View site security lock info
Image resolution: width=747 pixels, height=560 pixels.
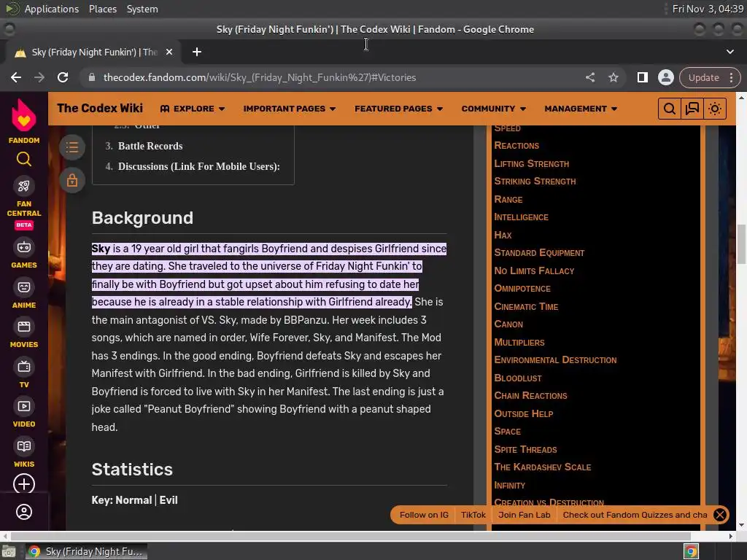click(x=92, y=77)
